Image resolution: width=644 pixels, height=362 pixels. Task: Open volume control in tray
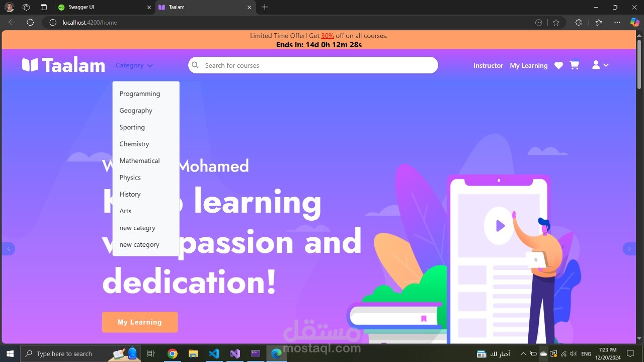tap(573, 353)
